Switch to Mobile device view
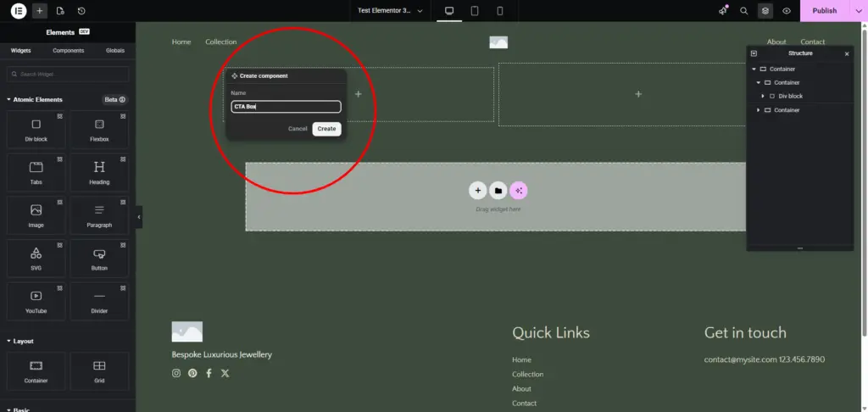The width and height of the screenshot is (868, 412). click(x=500, y=10)
